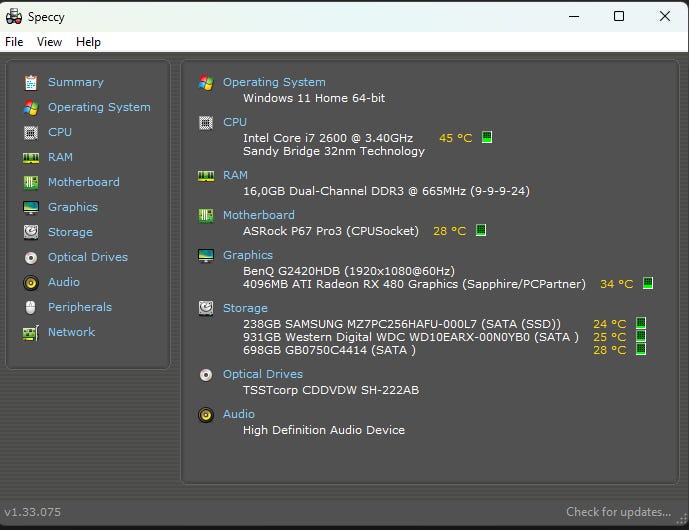Open the Audio speaker icon in sidebar

click(x=30, y=282)
